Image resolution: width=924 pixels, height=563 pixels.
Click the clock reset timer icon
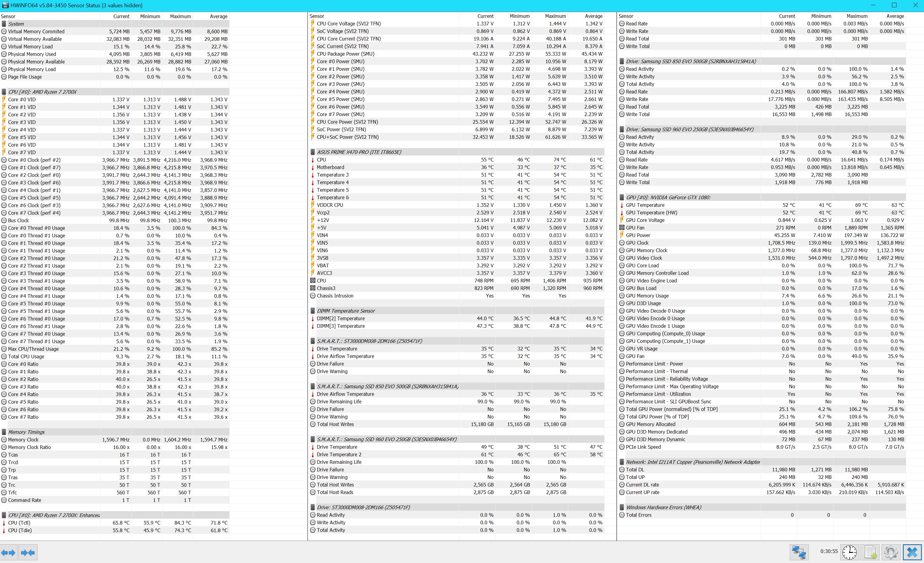[x=849, y=552]
